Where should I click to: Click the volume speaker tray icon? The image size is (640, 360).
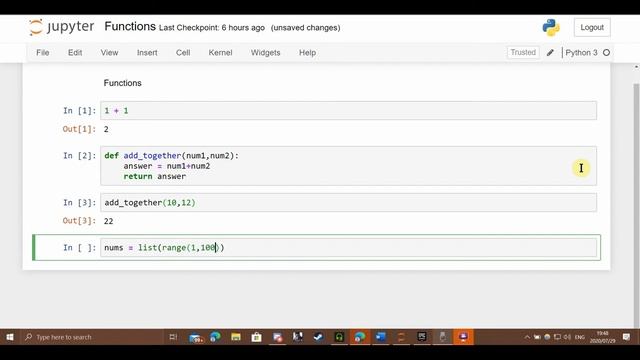pyautogui.click(x=567, y=337)
